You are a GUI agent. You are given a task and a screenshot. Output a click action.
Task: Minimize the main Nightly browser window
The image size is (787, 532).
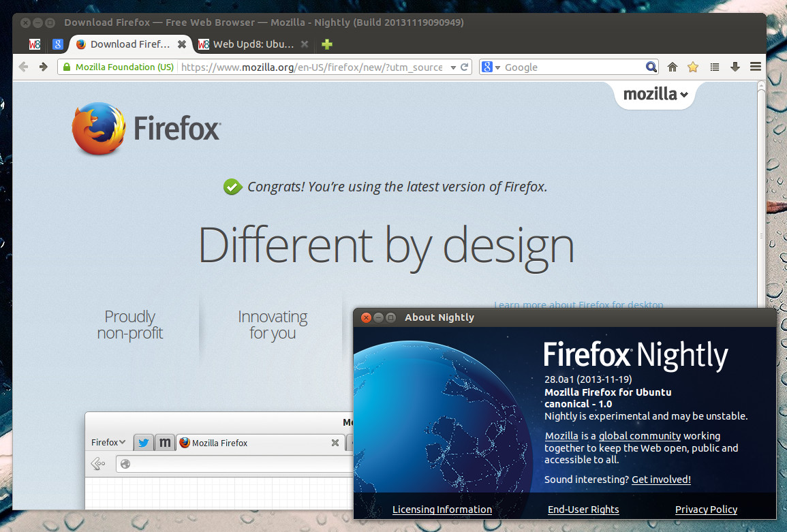point(37,22)
